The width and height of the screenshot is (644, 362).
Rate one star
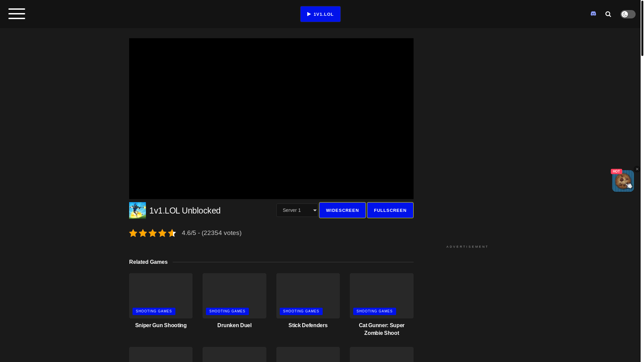tap(133, 233)
